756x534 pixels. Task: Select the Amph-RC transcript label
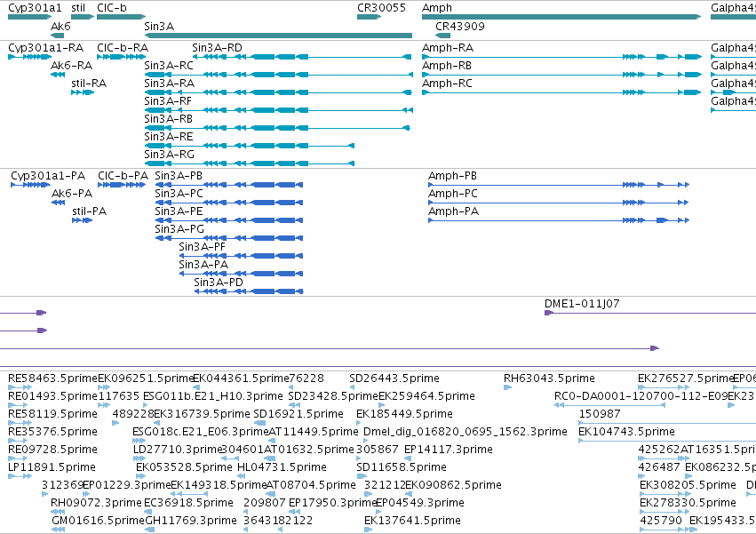447,84
